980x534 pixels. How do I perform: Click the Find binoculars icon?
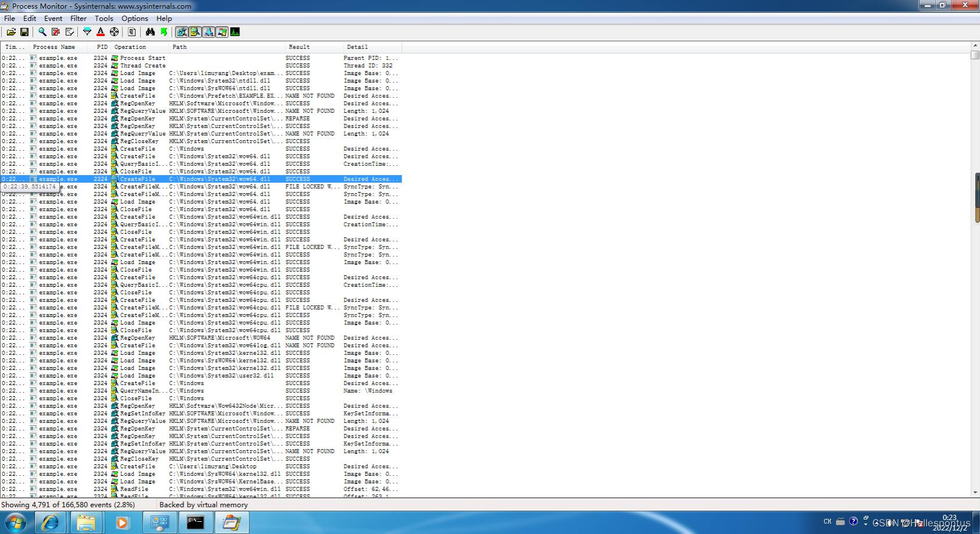[151, 32]
